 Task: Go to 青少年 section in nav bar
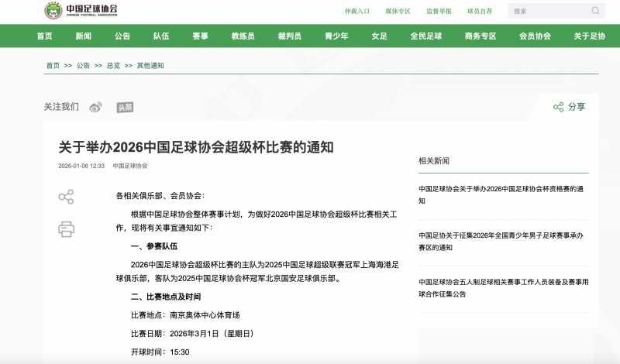coord(336,36)
